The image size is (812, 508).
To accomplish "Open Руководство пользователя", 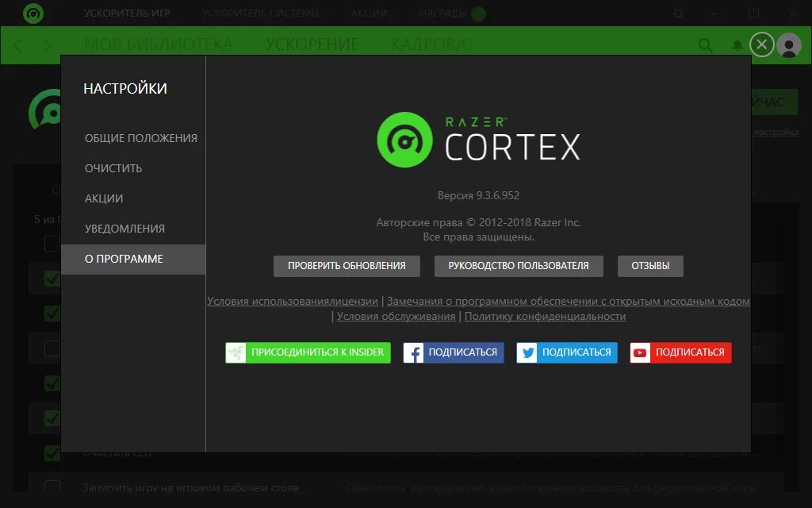I will pyautogui.click(x=519, y=266).
